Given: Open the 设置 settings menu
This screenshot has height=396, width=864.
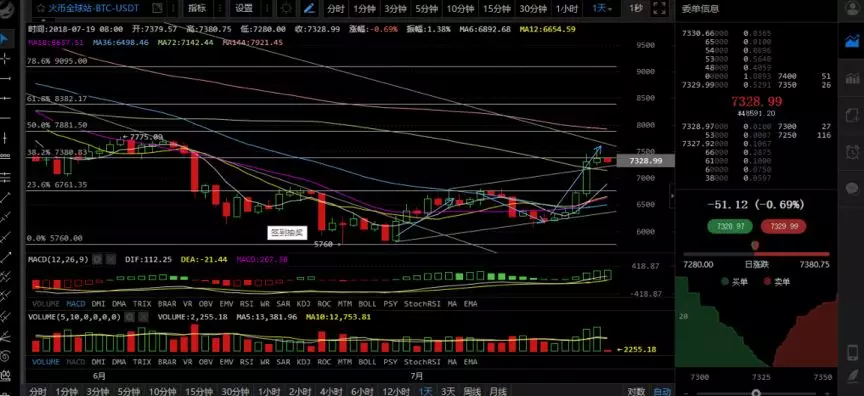Looking at the screenshot, I should [x=244, y=8].
